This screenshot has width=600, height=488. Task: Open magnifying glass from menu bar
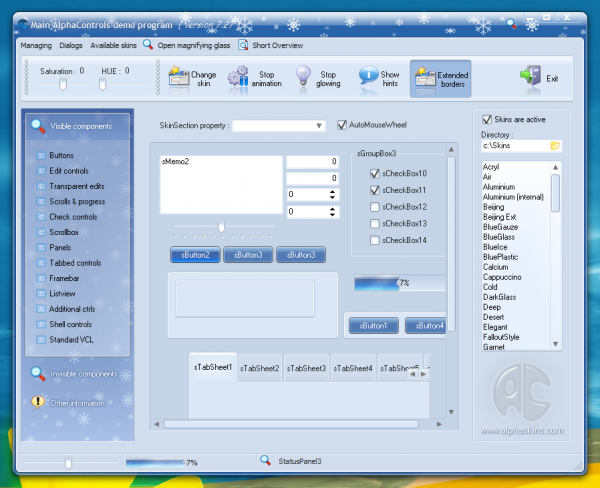coord(187,45)
